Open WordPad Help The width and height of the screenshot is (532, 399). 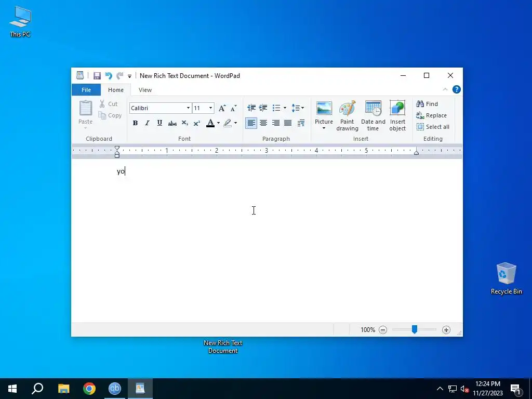pos(457,89)
